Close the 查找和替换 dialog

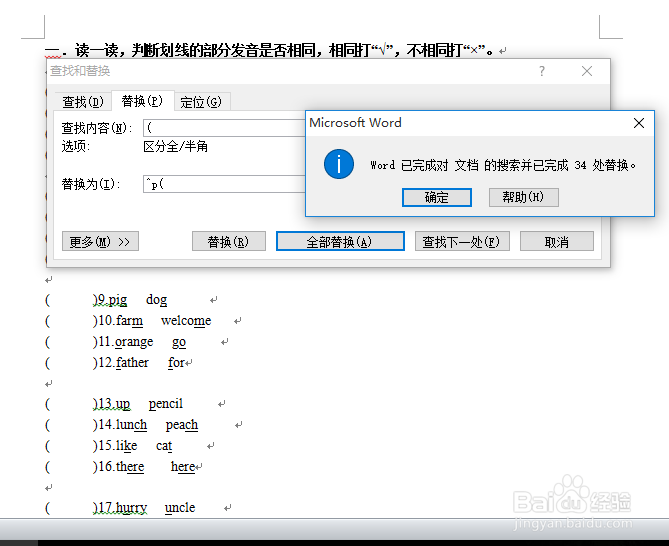pos(587,71)
